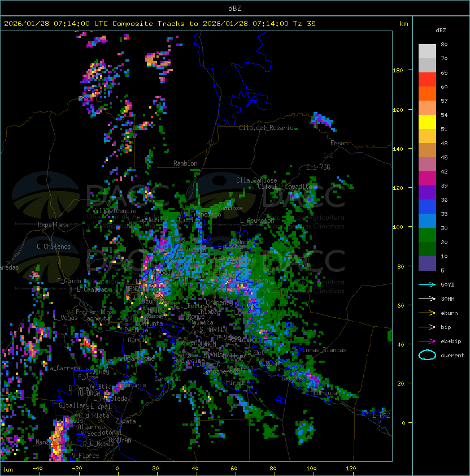The height and width of the screenshot is (476, 470).
Task: Click the Potrerillos place label
Action: pyautogui.click(x=94, y=312)
